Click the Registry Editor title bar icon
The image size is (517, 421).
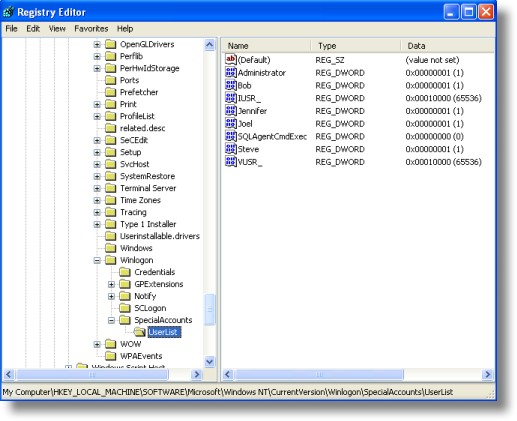8,12
